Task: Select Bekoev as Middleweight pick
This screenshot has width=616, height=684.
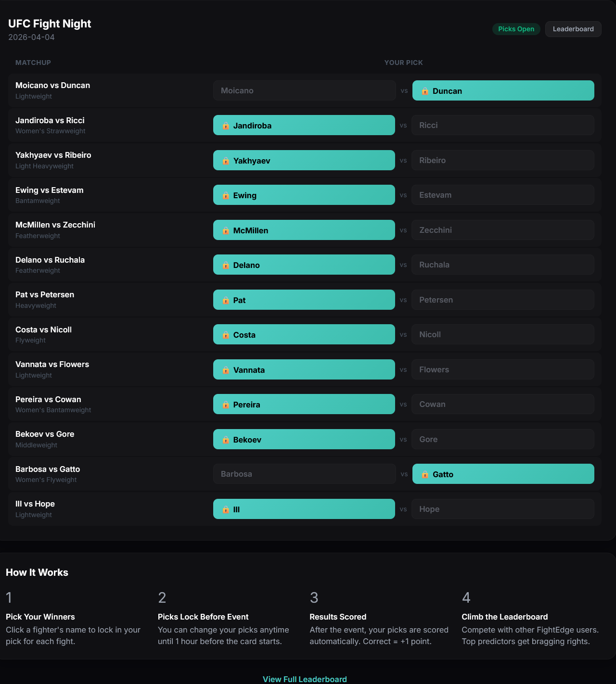Action: click(x=304, y=439)
